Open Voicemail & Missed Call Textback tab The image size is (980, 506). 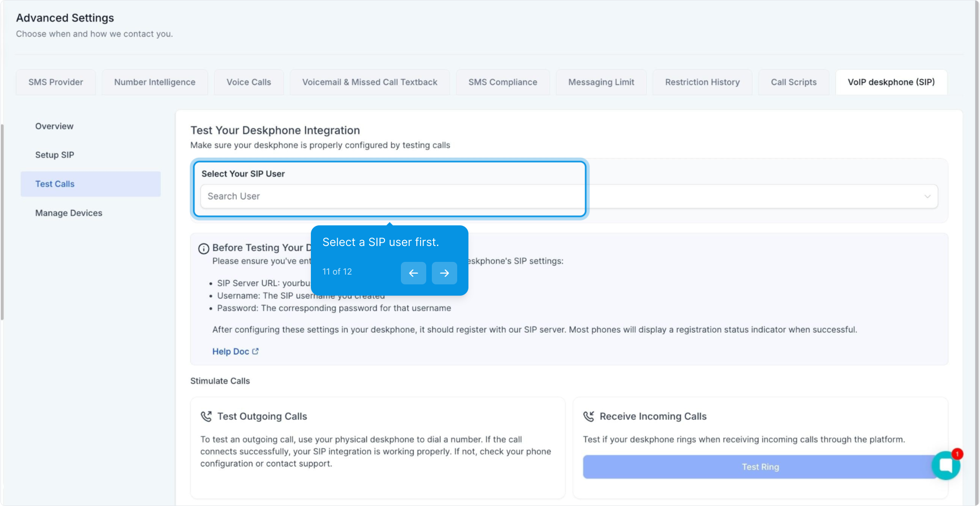(369, 82)
